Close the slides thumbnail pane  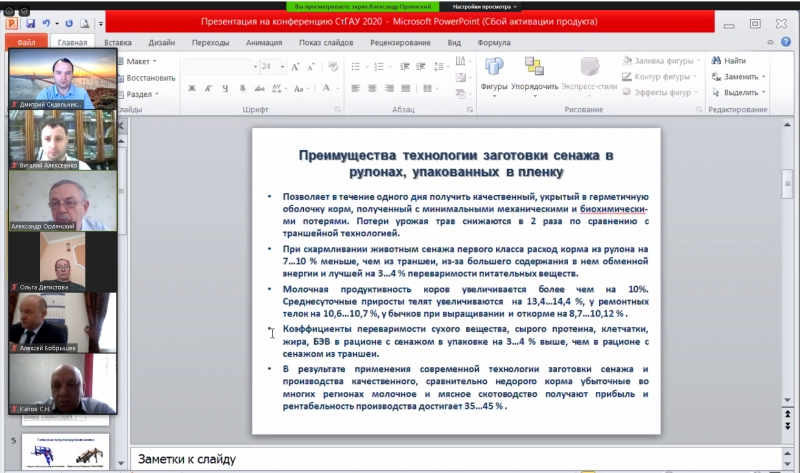coord(121,125)
